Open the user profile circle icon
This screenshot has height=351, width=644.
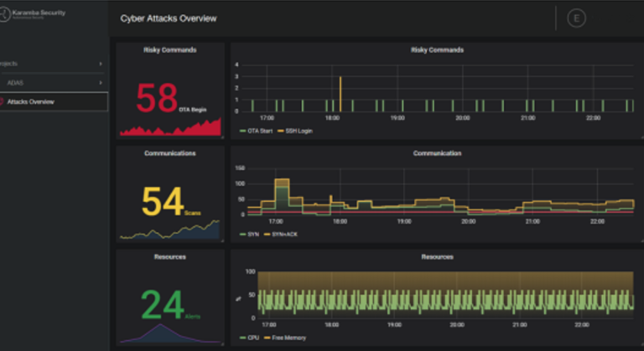(x=576, y=18)
